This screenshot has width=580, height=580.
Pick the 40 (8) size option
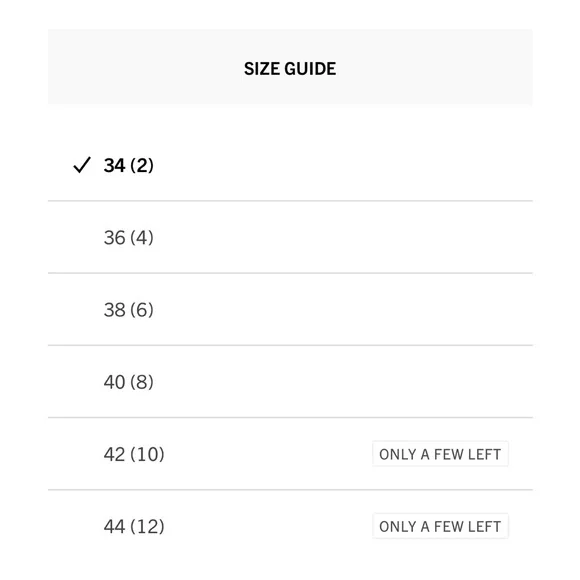click(290, 381)
